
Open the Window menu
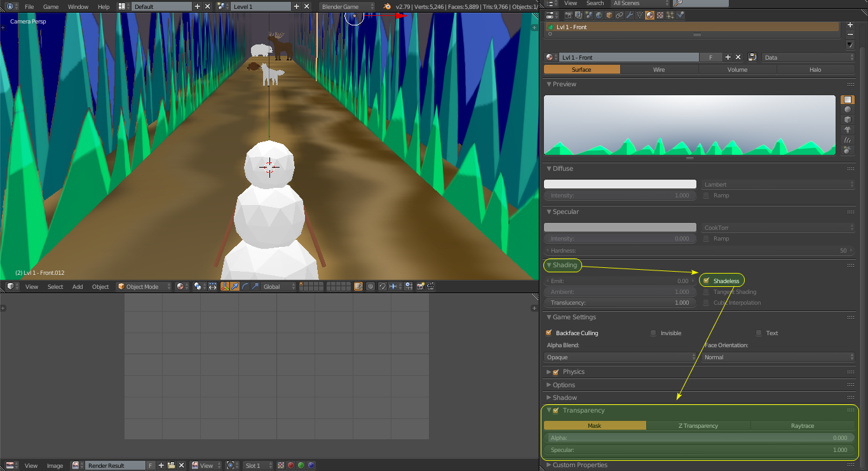pos(78,6)
